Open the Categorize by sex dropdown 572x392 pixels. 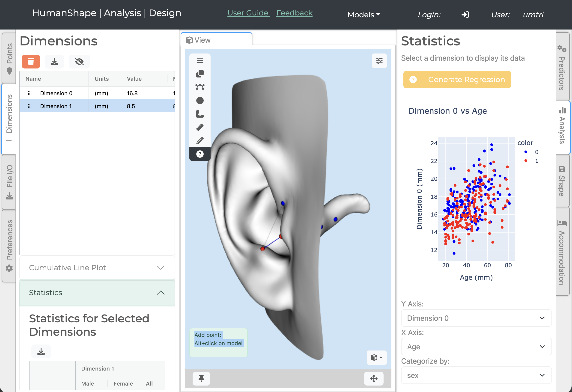point(476,375)
